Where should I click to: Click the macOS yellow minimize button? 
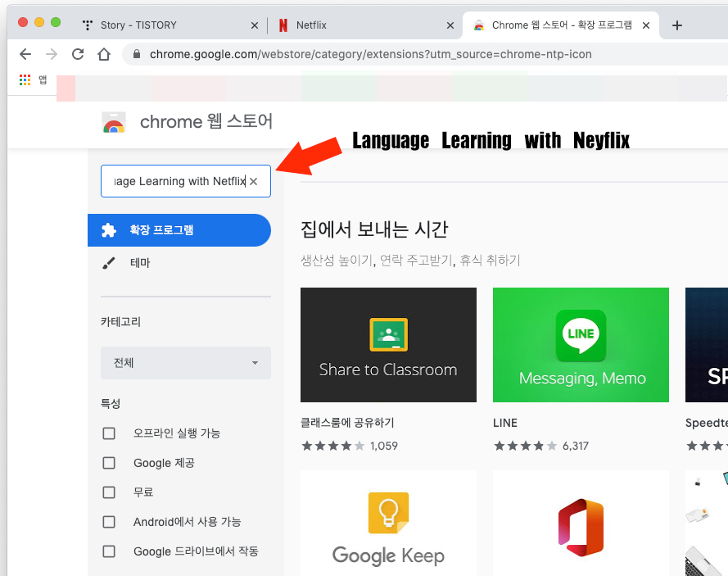click(39, 22)
